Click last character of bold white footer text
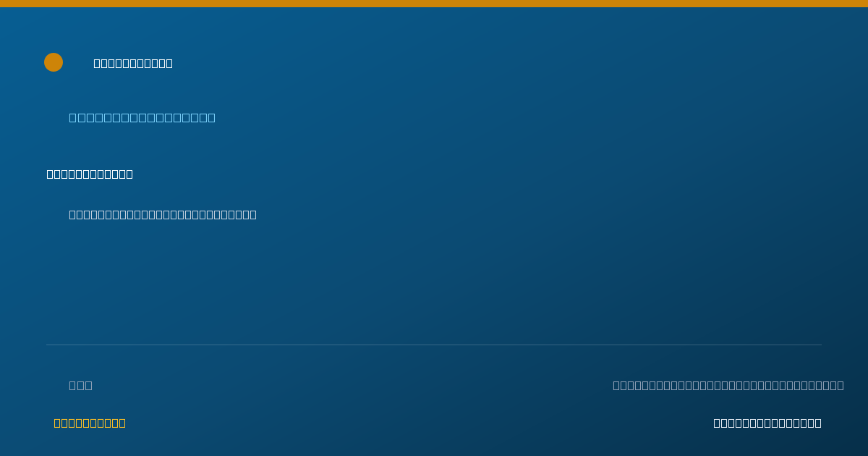Screen dimensions: 868x456 click(x=818, y=423)
